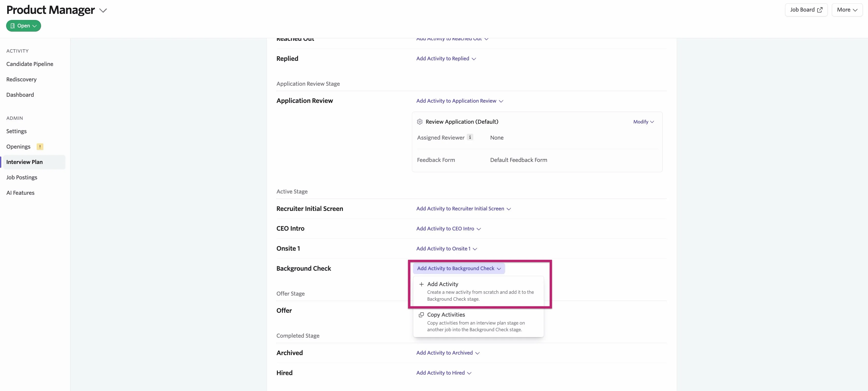Click the Recruiter Initial Screen stage name
The image size is (868, 391).
310,209
